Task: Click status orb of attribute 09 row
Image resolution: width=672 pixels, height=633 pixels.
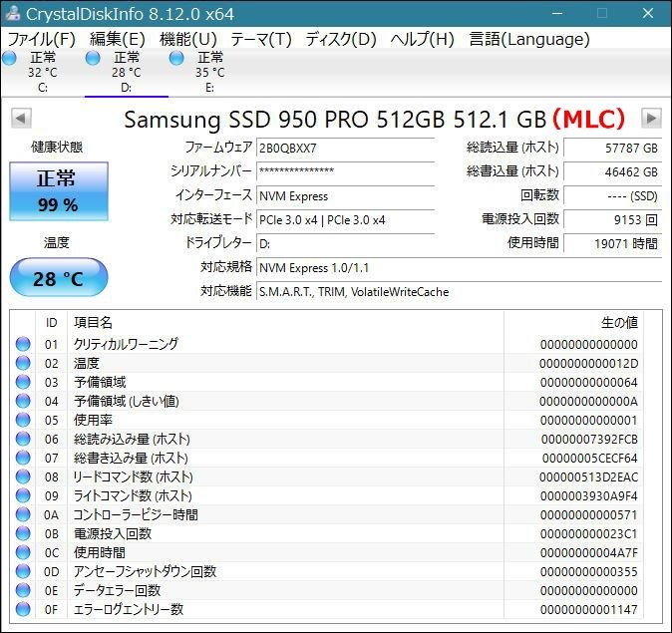Action: click(x=23, y=495)
